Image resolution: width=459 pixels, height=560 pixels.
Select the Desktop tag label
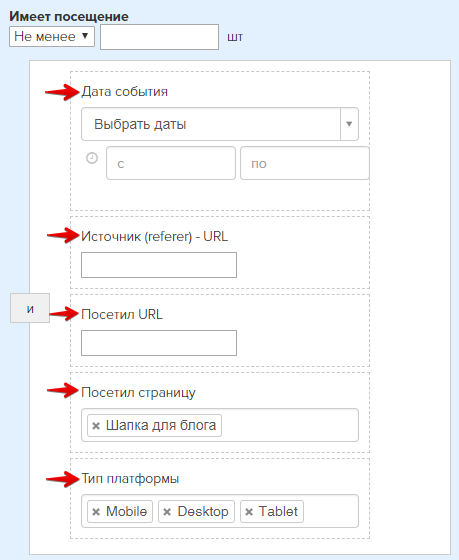tap(203, 511)
